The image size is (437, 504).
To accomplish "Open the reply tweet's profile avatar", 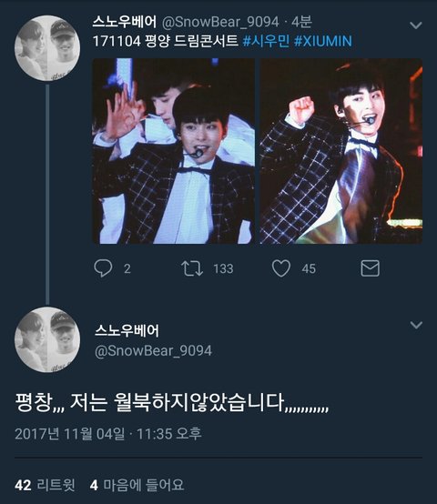I will [x=47, y=339].
